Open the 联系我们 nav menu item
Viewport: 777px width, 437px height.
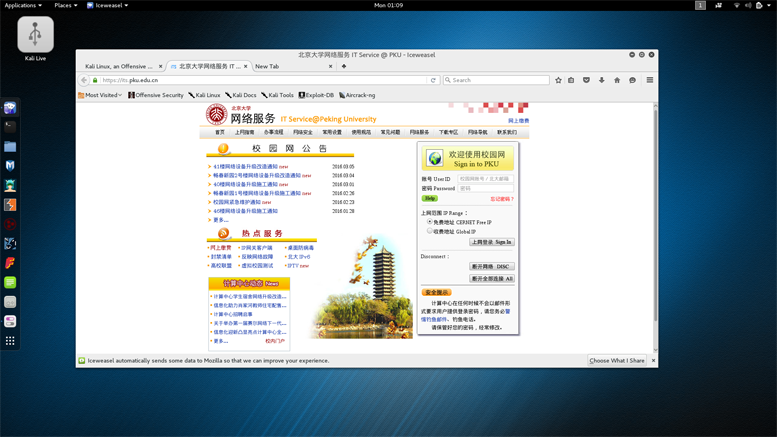tap(507, 132)
